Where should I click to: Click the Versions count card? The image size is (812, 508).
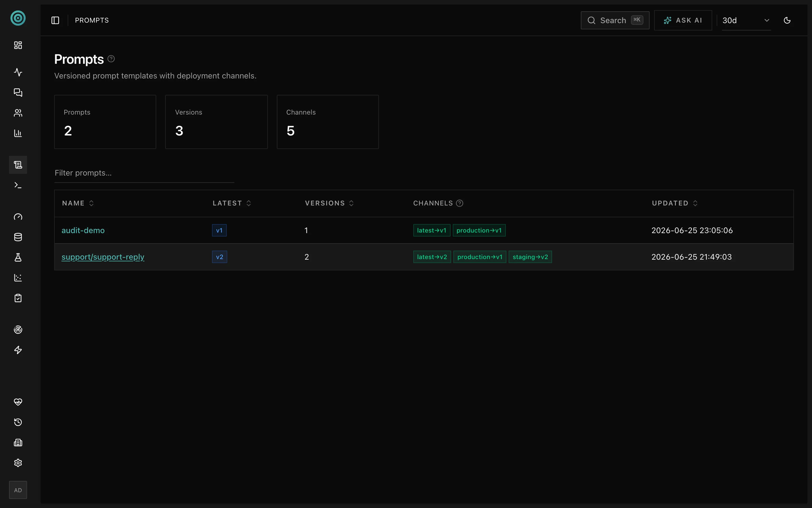(x=217, y=122)
